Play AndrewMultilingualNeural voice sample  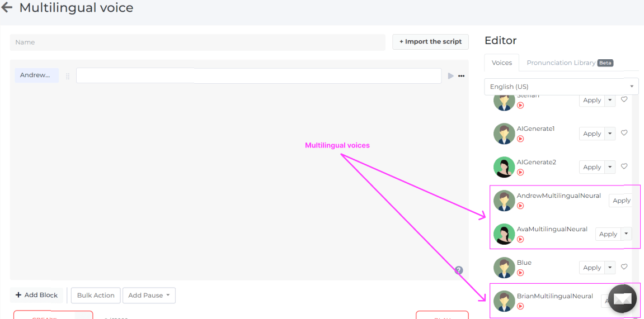[x=520, y=206]
